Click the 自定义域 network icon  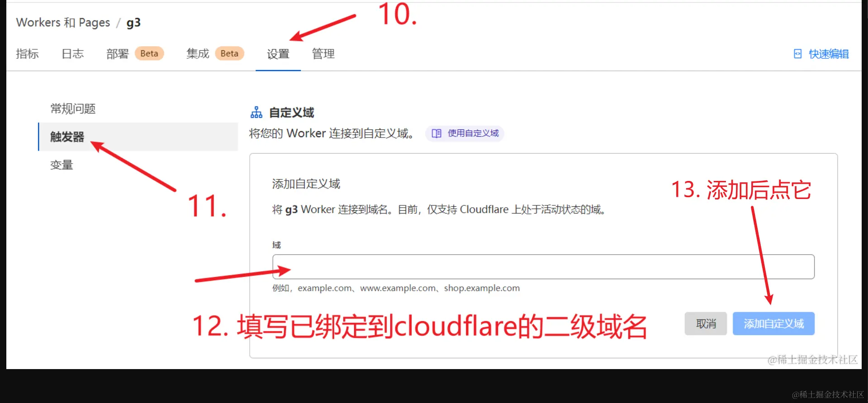(256, 112)
